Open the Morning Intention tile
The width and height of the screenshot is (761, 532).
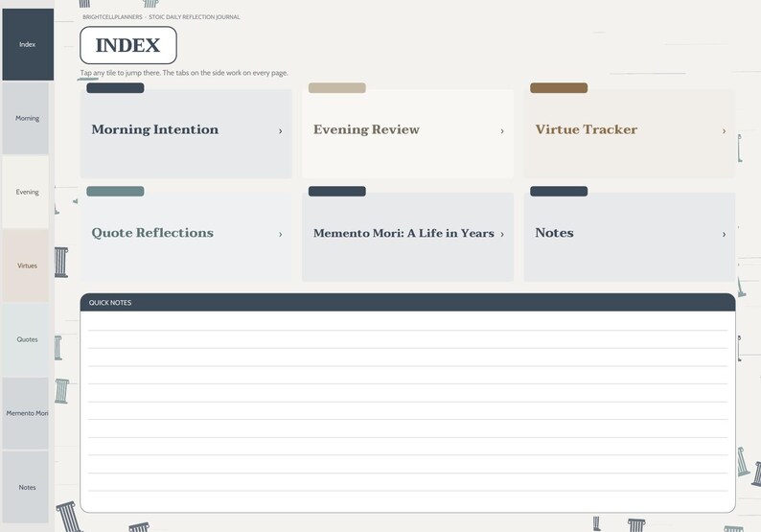click(x=186, y=133)
